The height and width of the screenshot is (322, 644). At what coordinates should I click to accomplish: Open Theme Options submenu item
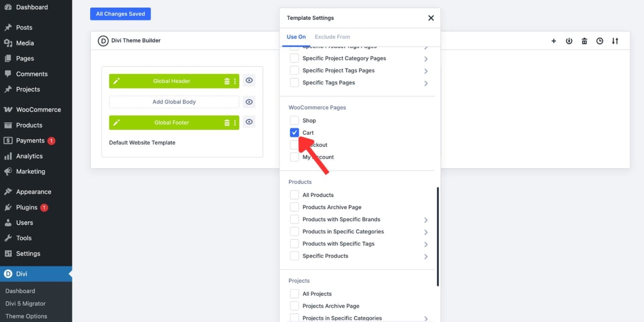(26, 316)
